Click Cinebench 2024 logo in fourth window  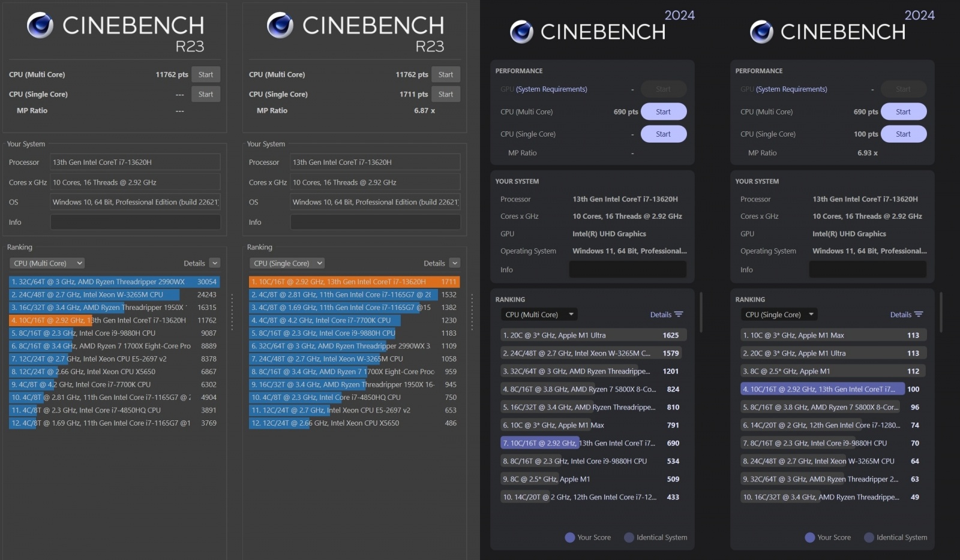click(x=842, y=27)
